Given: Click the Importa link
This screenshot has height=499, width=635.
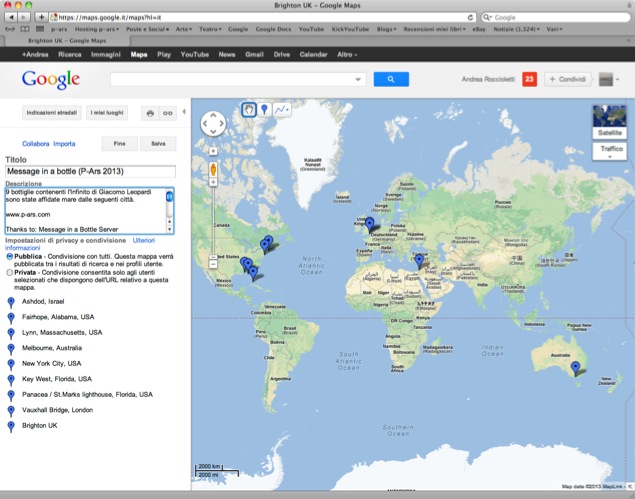Looking at the screenshot, I should pos(64,144).
